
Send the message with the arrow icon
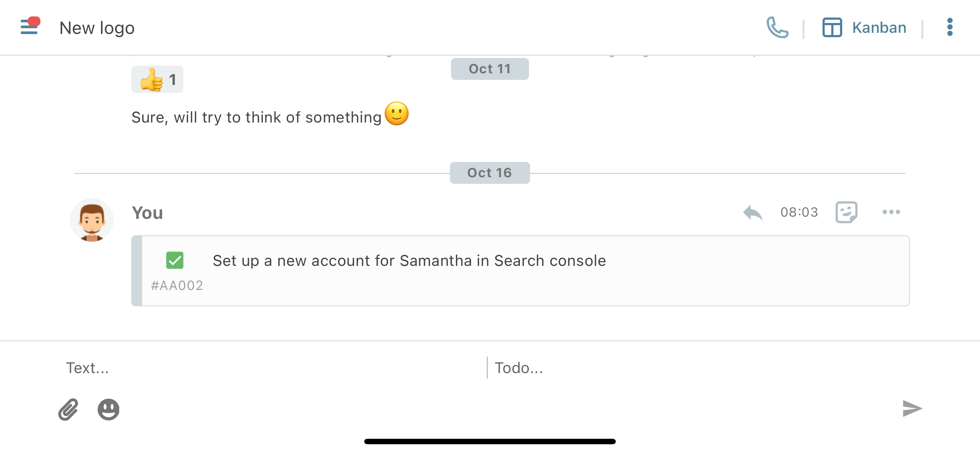tap(912, 409)
